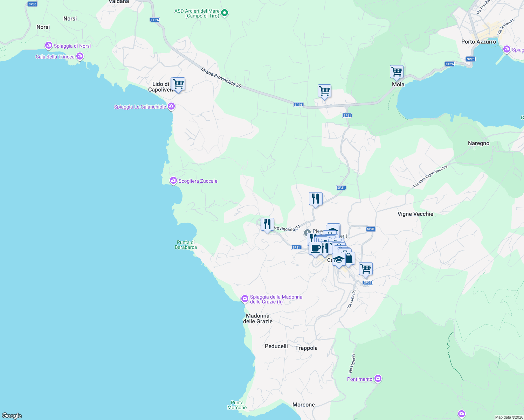The image size is (524, 420).
Task: Click the restaurant icon north of Capoliveri
Action: (315, 198)
